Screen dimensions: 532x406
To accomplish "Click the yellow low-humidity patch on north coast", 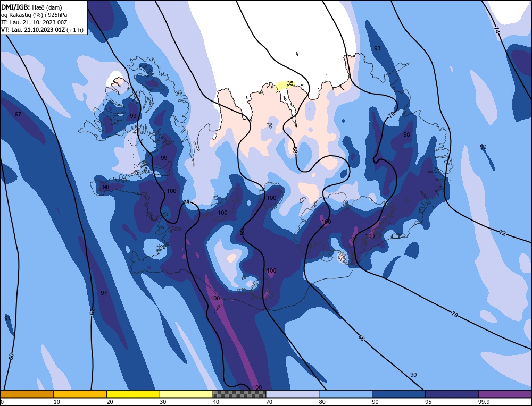I will click(284, 85).
